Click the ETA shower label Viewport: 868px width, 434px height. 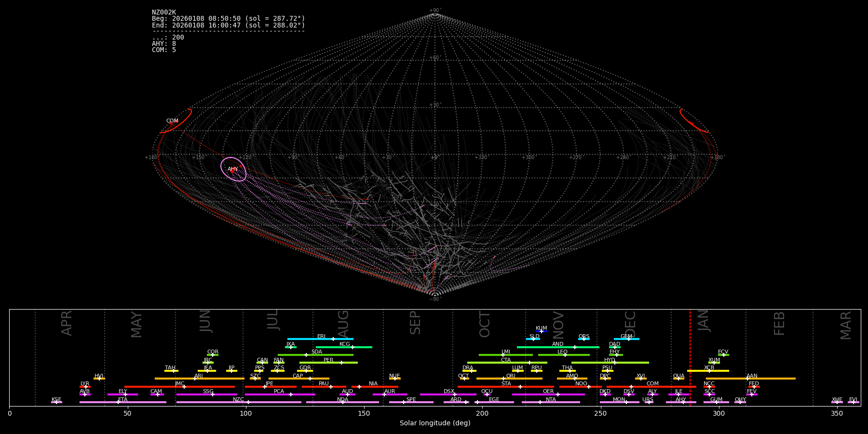pyautogui.click(x=123, y=400)
